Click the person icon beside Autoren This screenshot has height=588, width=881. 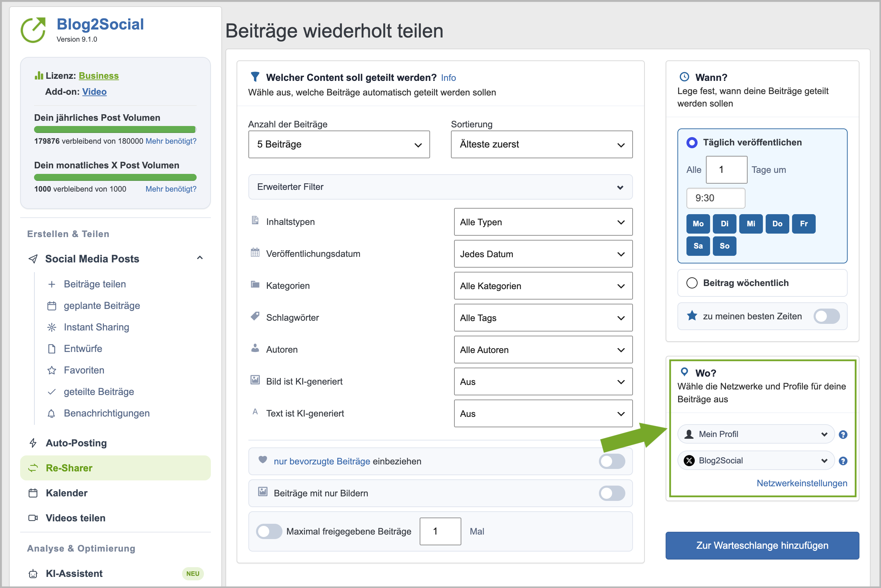255,348
